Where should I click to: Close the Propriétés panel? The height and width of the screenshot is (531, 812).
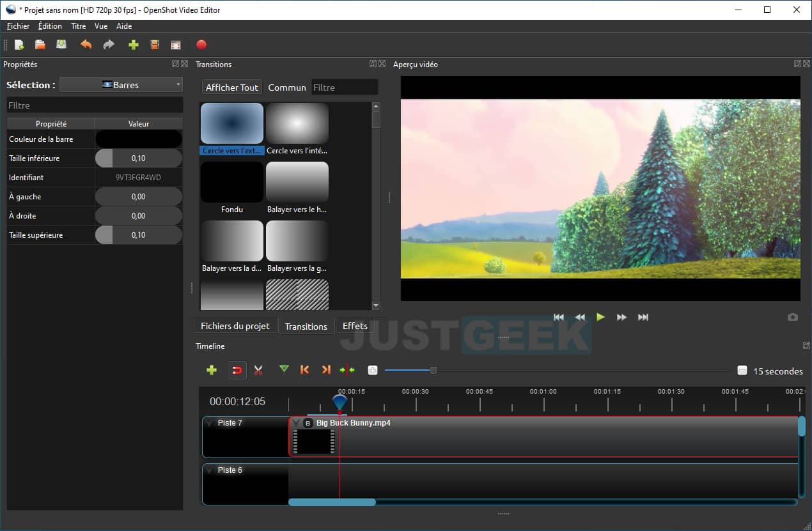point(185,64)
